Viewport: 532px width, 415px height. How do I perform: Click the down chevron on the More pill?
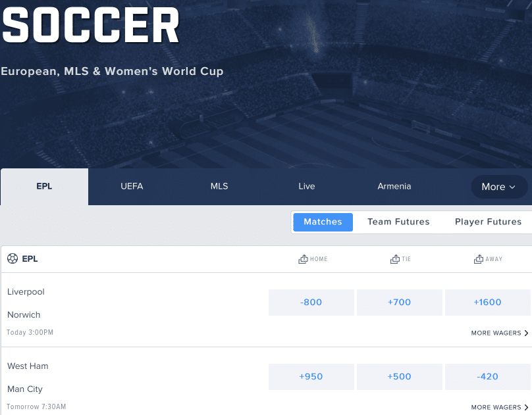(512, 187)
